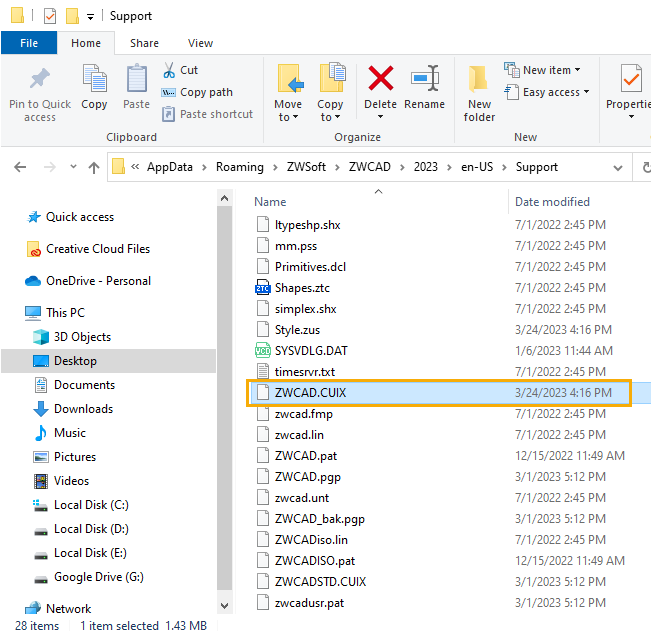
Task: Click the Up one level arrow
Action: (94, 167)
